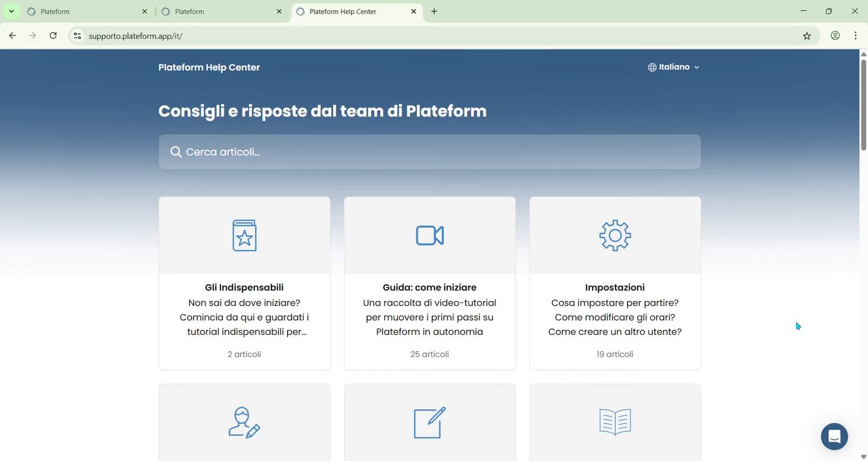Click the '2 articoli' count text
Screen dimensions: 868x461
pos(244,354)
